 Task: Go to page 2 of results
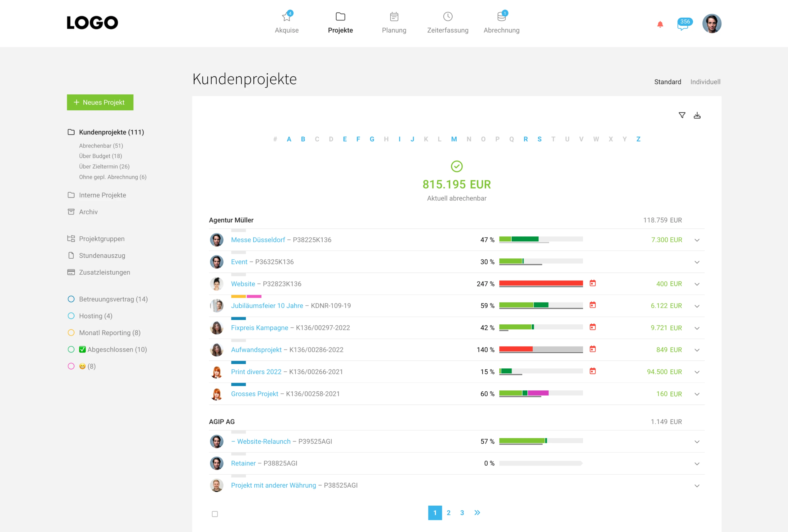[448, 513]
